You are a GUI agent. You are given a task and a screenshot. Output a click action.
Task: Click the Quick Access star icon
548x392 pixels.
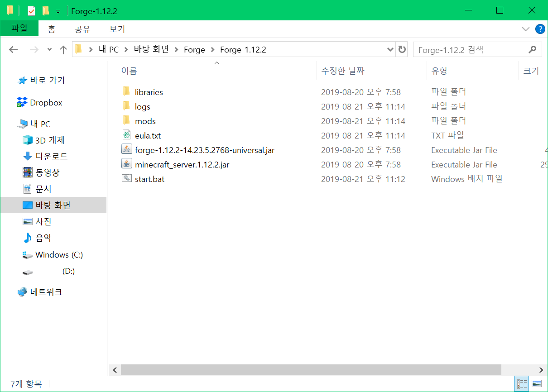tap(22, 81)
